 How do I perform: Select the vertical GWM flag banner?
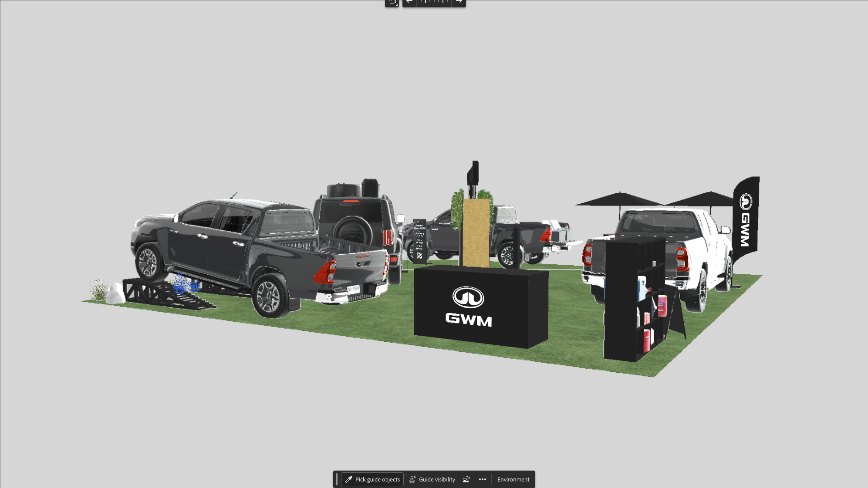click(746, 220)
